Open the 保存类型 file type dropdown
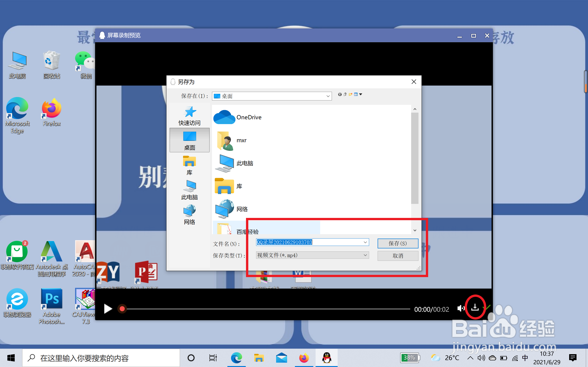 click(x=365, y=255)
